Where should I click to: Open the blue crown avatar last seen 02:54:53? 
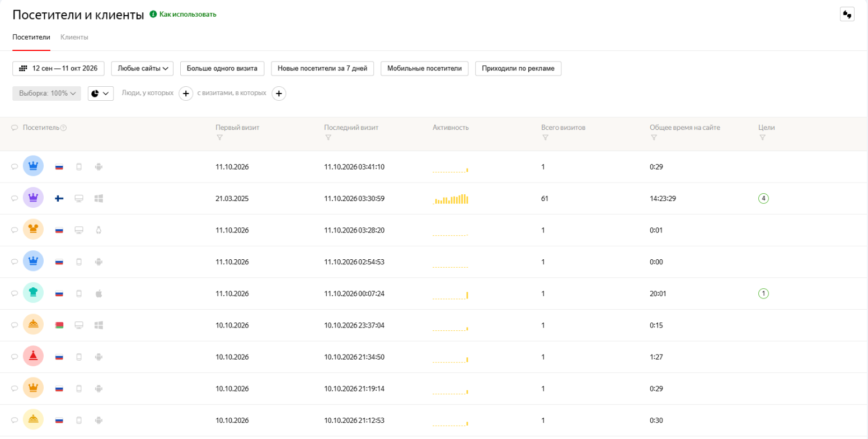[34, 261]
